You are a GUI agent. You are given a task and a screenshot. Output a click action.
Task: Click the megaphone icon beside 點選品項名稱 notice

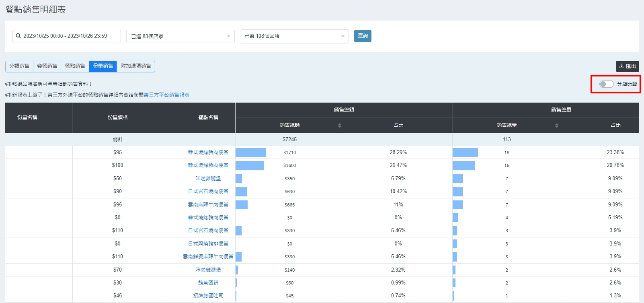pyautogui.click(x=8, y=84)
